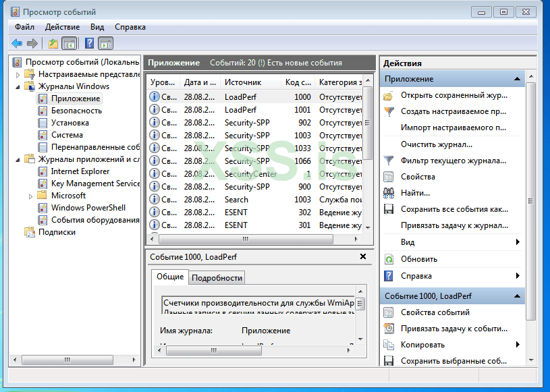Select 'Создать настраиваемое представление' action
550x392 pixels.
[x=453, y=111]
